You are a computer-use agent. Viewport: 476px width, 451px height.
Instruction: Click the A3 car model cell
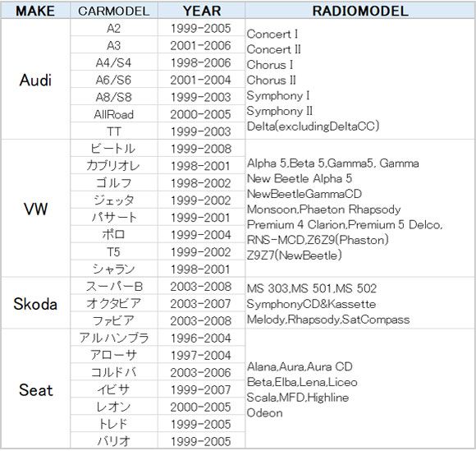pyautogui.click(x=114, y=45)
